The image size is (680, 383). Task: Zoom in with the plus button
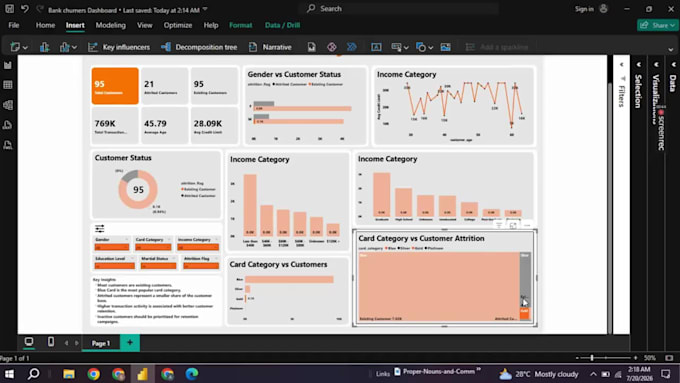(635, 358)
